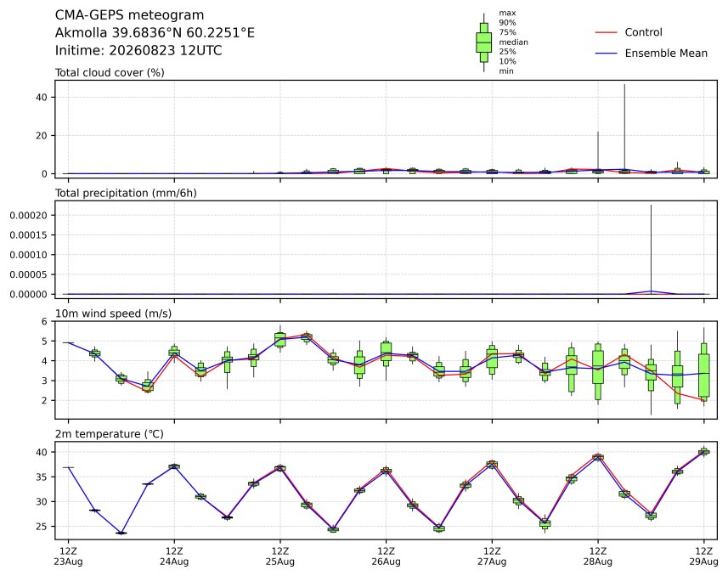The width and height of the screenshot is (728, 576).
Task: Click the '12Z 27Aug' x-axis label
Action: pyautogui.click(x=492, y=556)
